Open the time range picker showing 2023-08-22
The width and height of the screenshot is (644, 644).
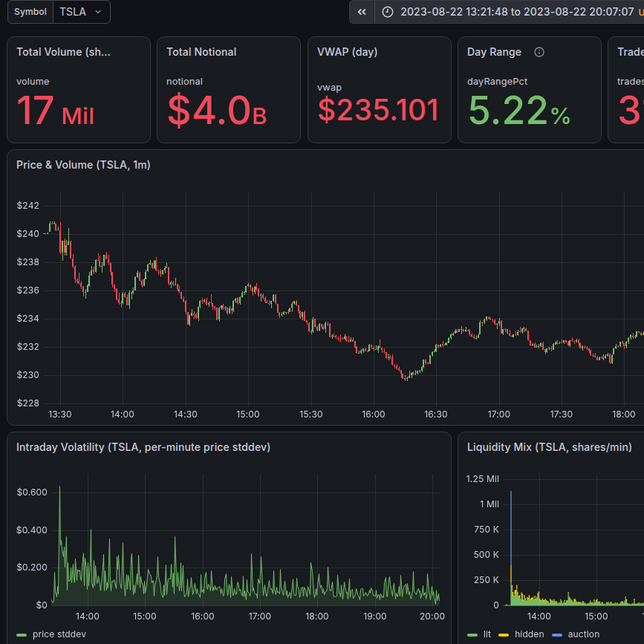pos(510,12)
